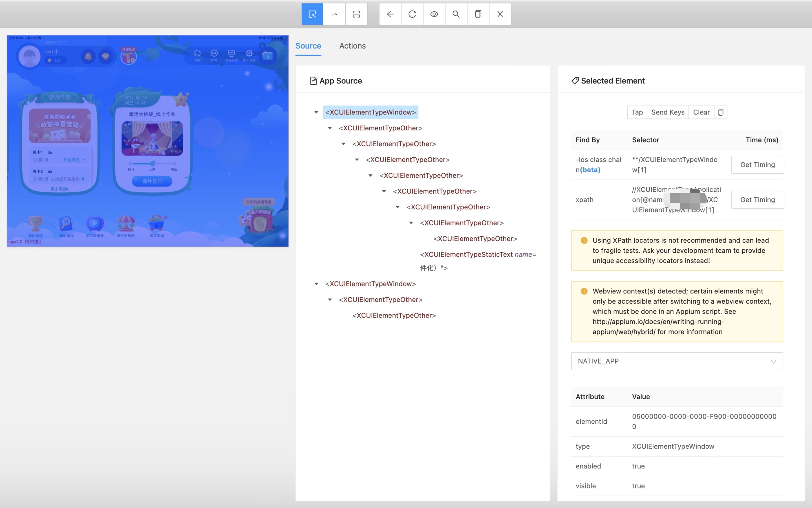Tap the lesson stage thumbnail image

152,138
